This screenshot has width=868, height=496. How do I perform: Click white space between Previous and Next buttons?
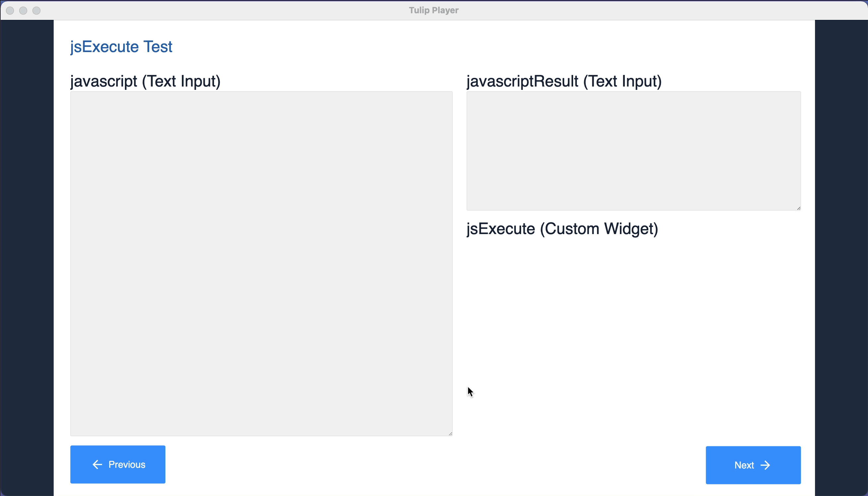436,465
